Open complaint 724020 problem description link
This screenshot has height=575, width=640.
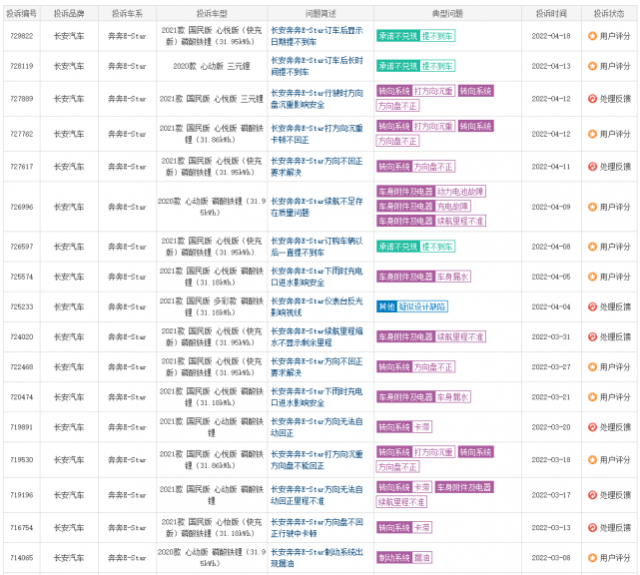coord(317,337)
